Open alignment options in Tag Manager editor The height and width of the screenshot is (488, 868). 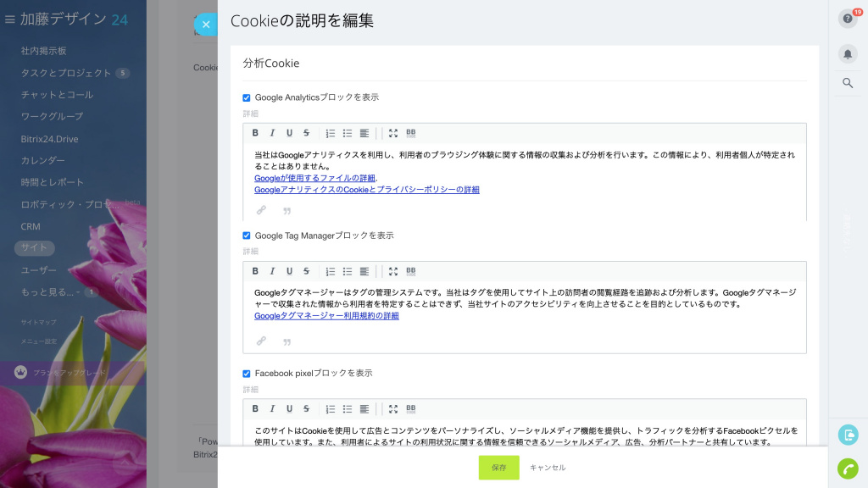pyautogui.click(x=364, y=271)
